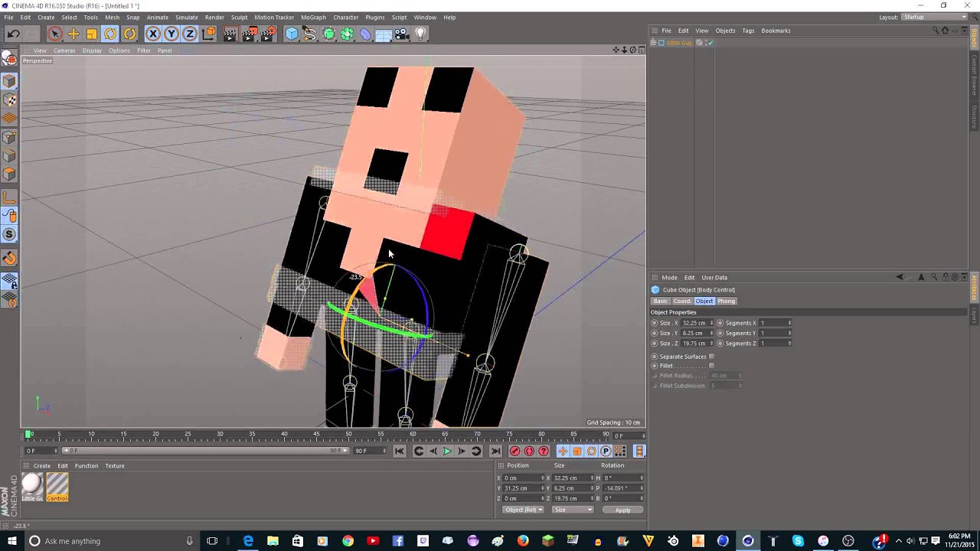
Task: Open the Size mode dropdown
Action: 573,510
